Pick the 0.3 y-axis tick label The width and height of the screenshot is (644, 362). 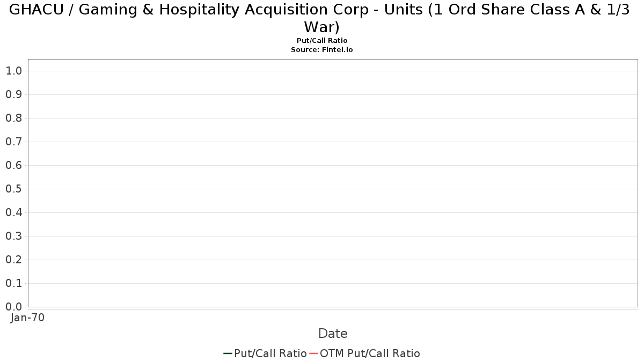[14, 236]
